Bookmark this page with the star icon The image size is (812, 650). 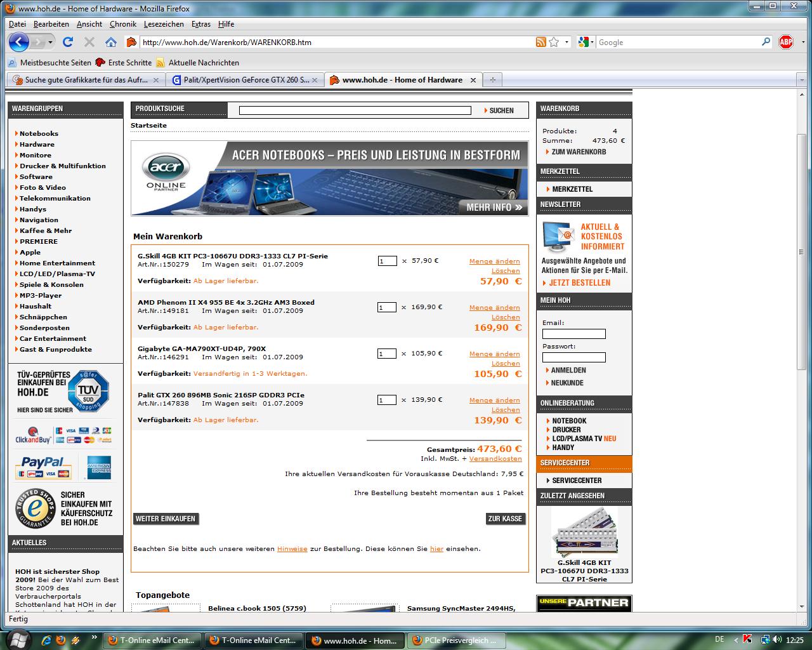[554, 42]
